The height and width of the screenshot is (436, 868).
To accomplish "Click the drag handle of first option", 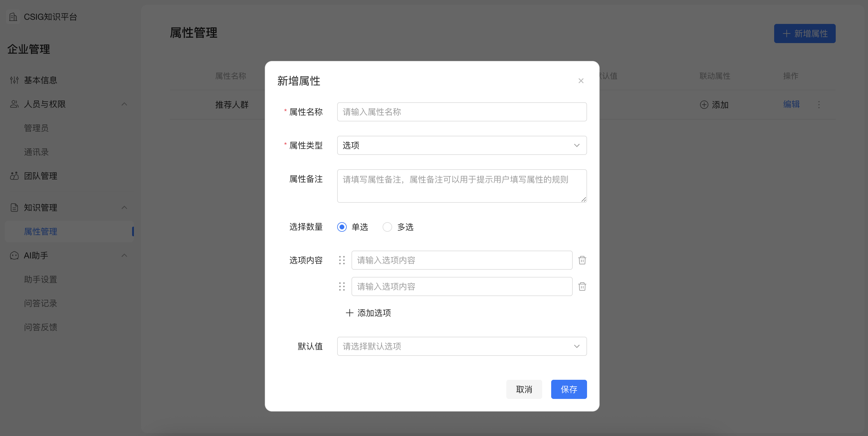I will [342, 260].
